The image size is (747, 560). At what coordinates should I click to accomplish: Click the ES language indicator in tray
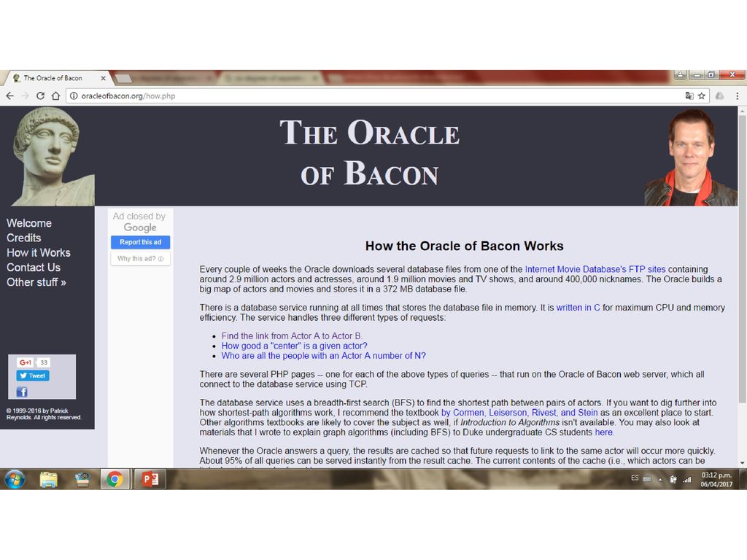(635, 478)
